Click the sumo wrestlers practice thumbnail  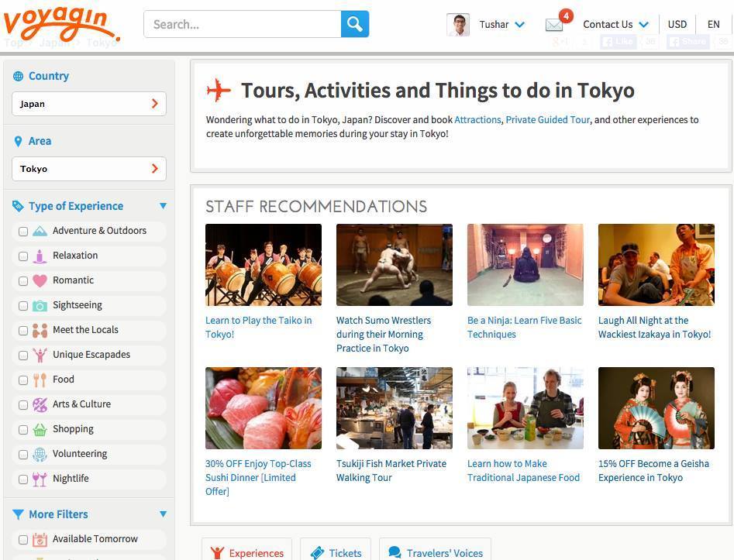click(394, 265)
